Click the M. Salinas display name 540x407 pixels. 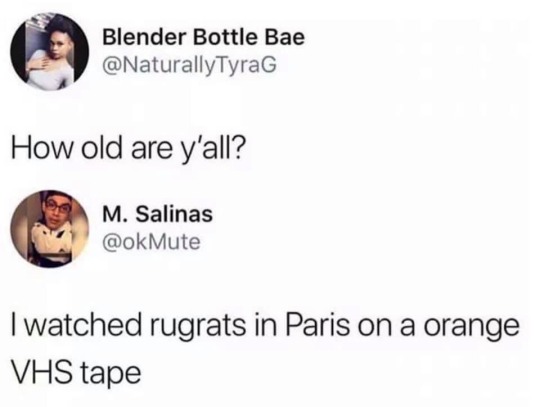pyautogui.click(x=157, y=214)
